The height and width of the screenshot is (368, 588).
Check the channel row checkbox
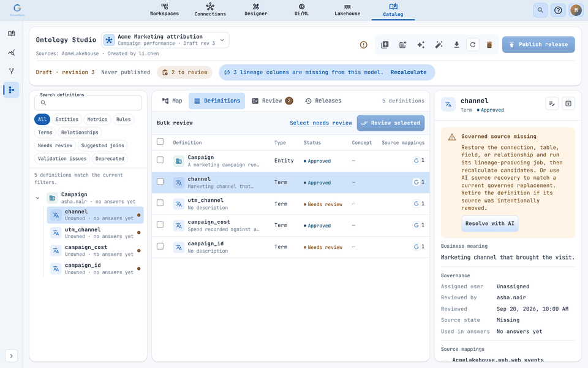[160, 182]
